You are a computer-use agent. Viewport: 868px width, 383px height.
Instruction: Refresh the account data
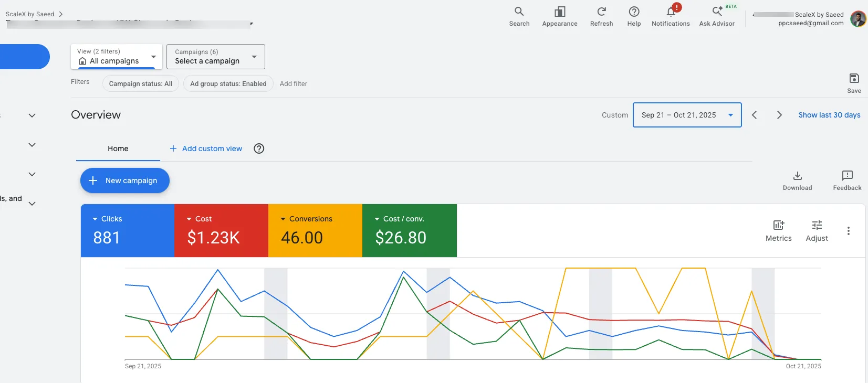pyautogui.click(x=601, y=16)
